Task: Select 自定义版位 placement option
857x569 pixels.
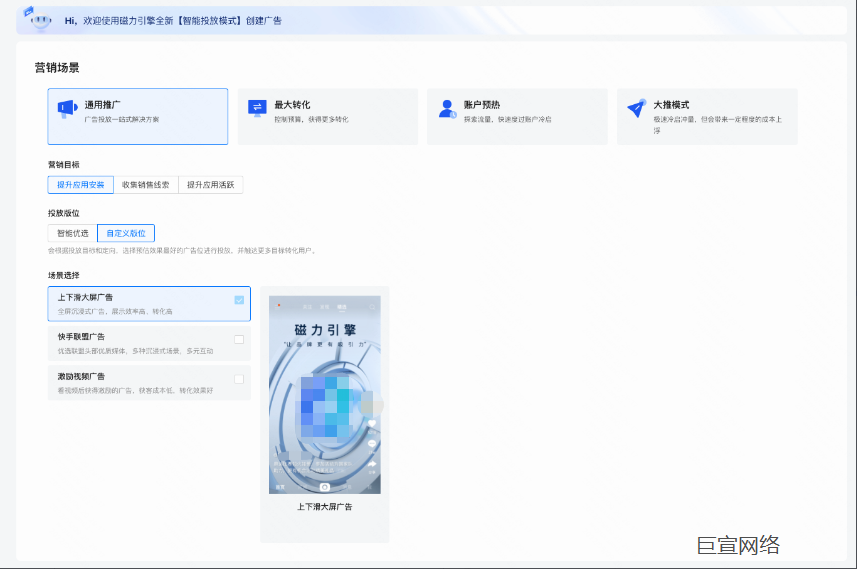Action: click(126, 233)
